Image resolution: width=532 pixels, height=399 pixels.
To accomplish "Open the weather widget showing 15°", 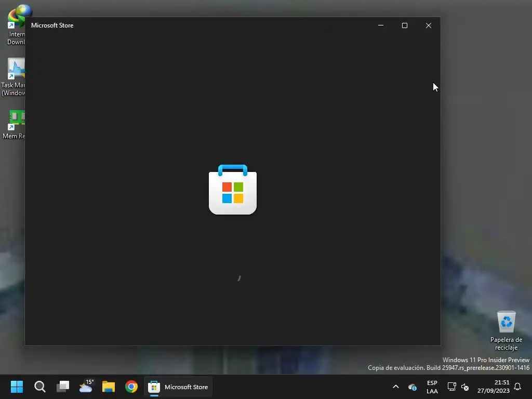I will [x=86, y=387].
